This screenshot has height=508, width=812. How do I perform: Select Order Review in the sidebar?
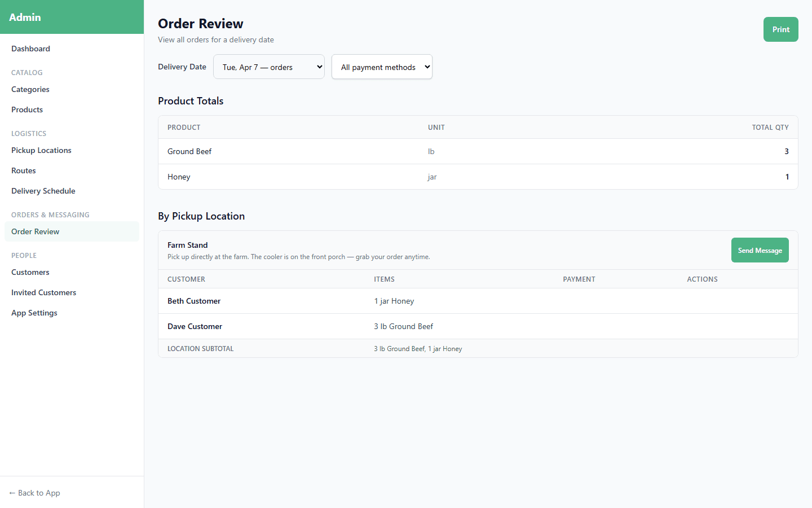(x=35, y=231)
